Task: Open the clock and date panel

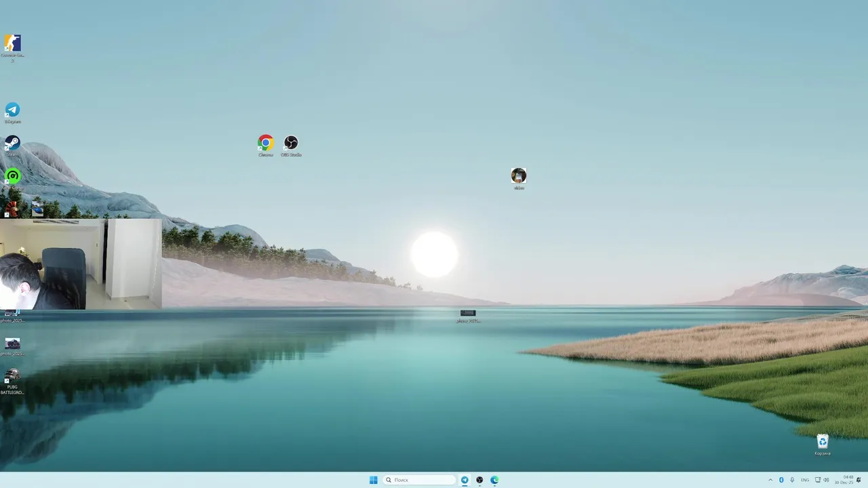Action: tap(845, 480)
